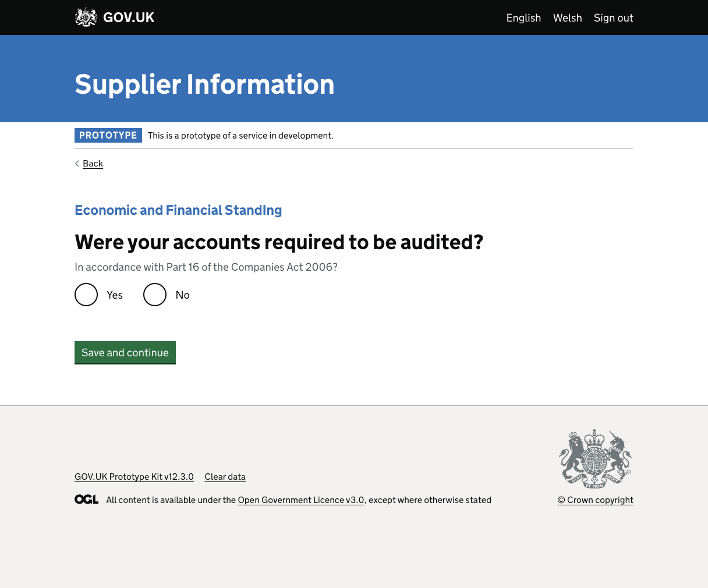This screenshot has width=708, height=588.
Task: Click the Back chevron arrow icon
Action: click(77, 164)
